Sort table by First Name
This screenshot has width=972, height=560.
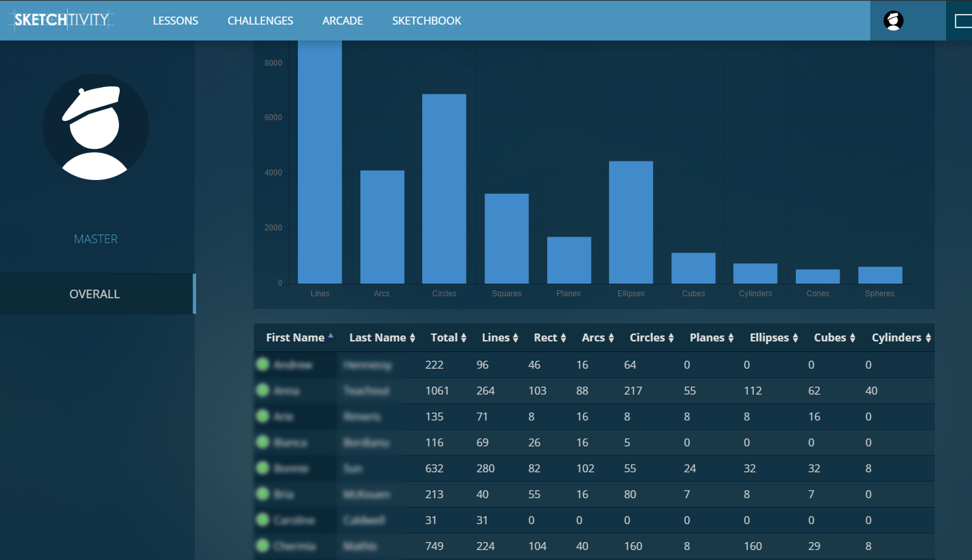pos(299,337)
